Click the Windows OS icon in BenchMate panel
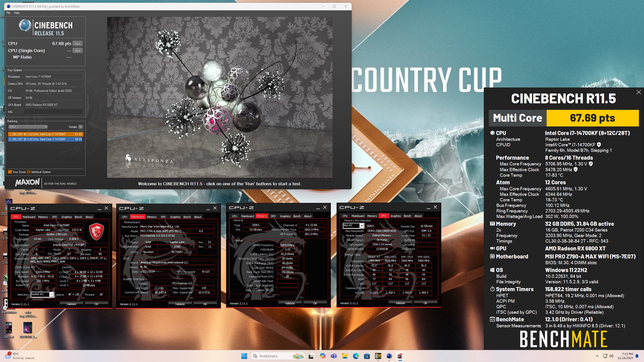Image resolution: width=644 pixels, height=362 pixels. (492, 270)
